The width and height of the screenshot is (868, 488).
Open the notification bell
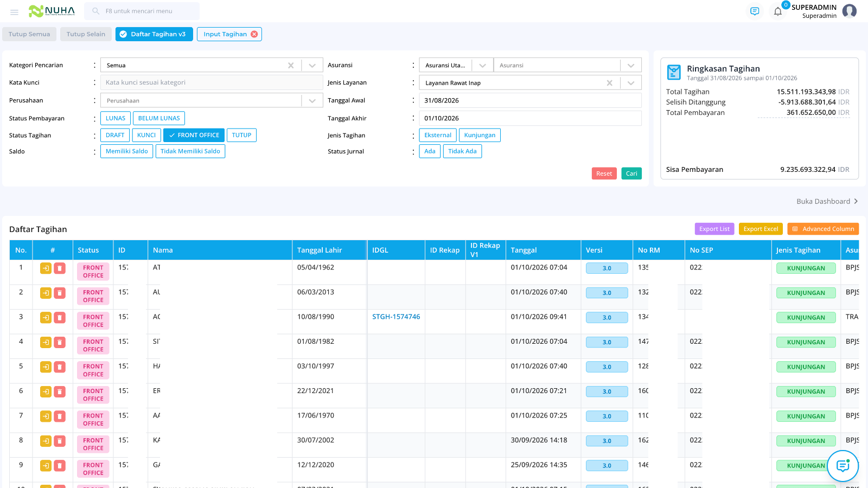tap(778, 11)
